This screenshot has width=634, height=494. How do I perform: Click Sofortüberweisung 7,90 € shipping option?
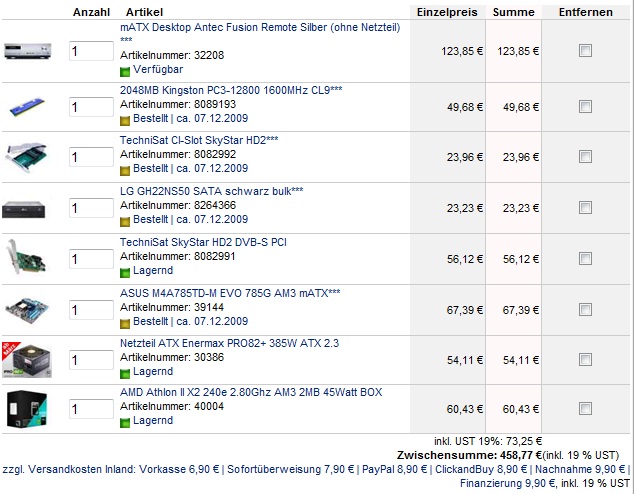tap(290, 469)
